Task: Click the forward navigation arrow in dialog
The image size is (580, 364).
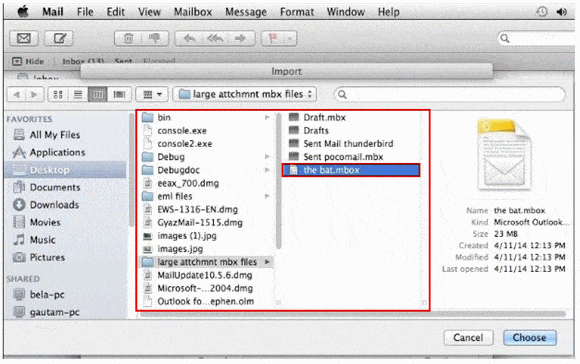Action: (34, 95)
